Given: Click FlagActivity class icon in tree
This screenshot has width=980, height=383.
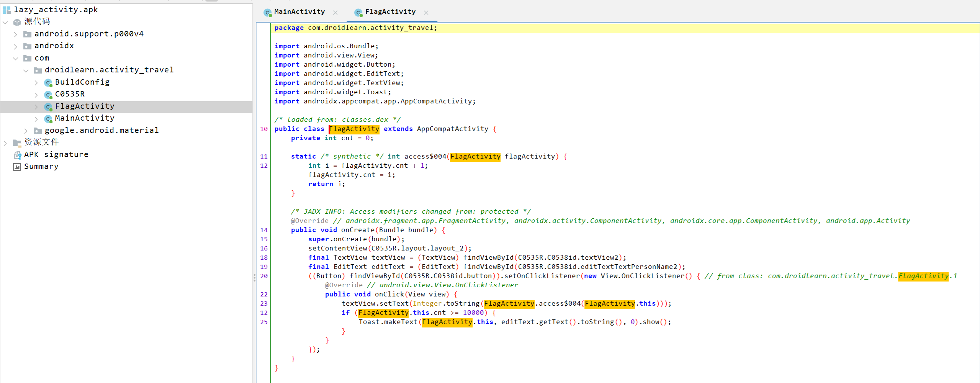Looking at the screenshot, I should 48,106.
